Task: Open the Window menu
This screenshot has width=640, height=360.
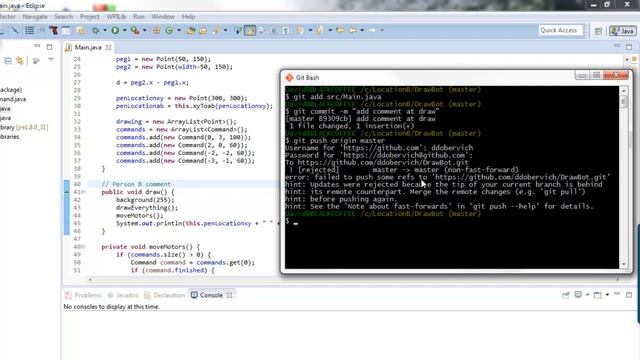Action: pyautogui.click(x=163, y=17)
